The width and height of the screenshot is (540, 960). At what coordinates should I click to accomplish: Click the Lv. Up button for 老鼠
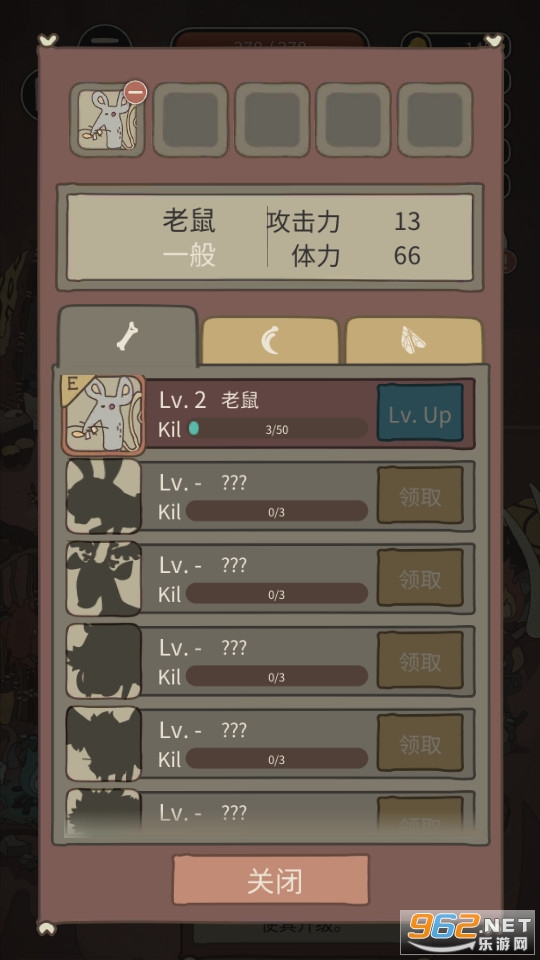click(x=420, y=414)
